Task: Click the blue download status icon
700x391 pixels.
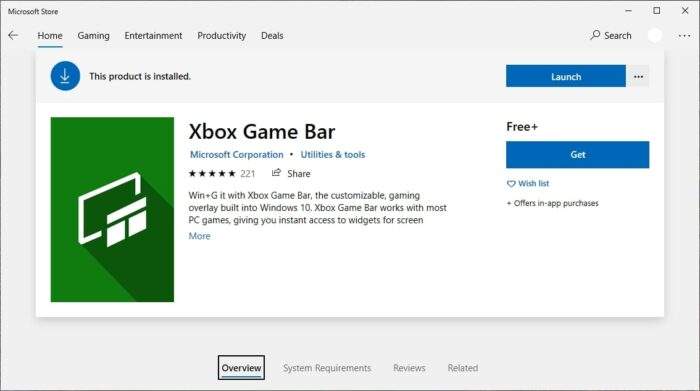Action: click(x=65, y=76)
